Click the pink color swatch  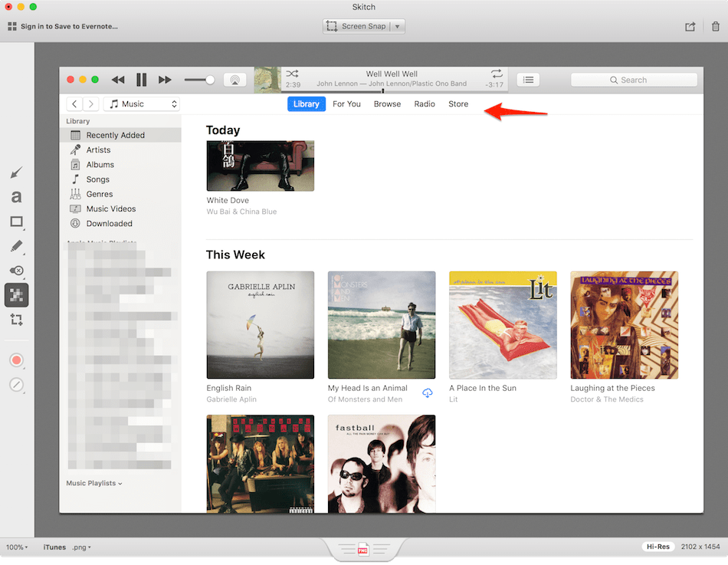[16, 360]
